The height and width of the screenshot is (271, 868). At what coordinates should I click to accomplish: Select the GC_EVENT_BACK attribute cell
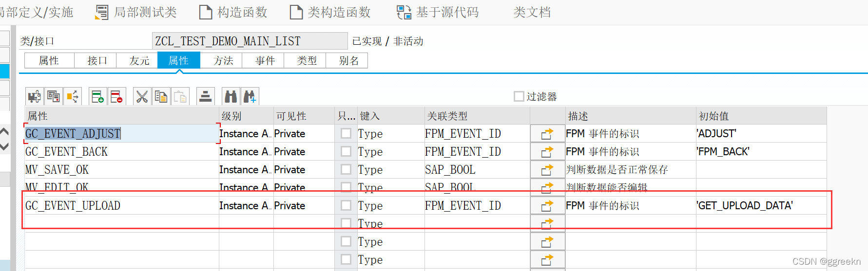122,152
